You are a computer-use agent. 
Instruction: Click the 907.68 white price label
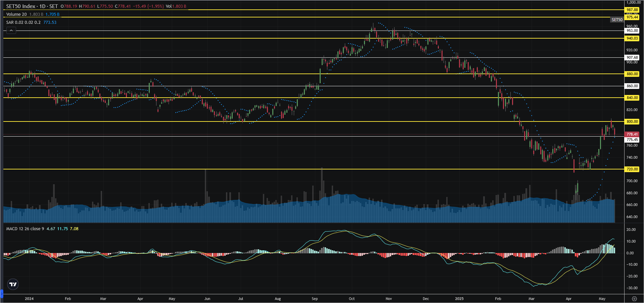(632, 57)
